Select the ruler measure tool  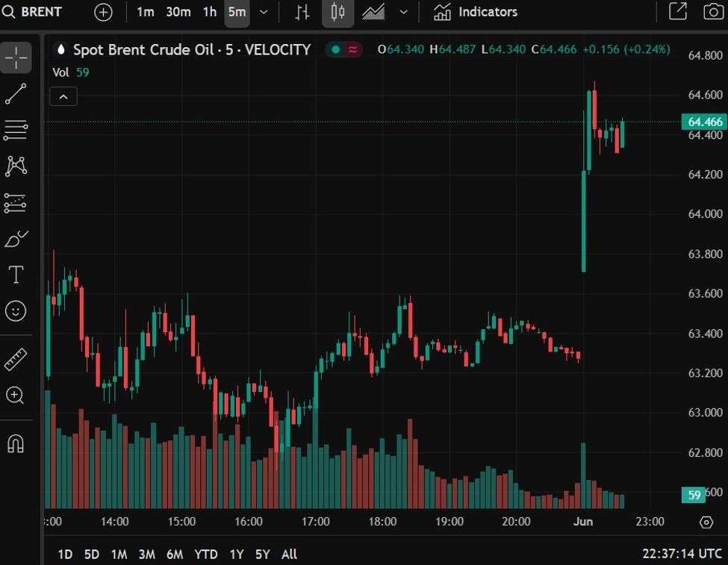(x=16, y=359)
